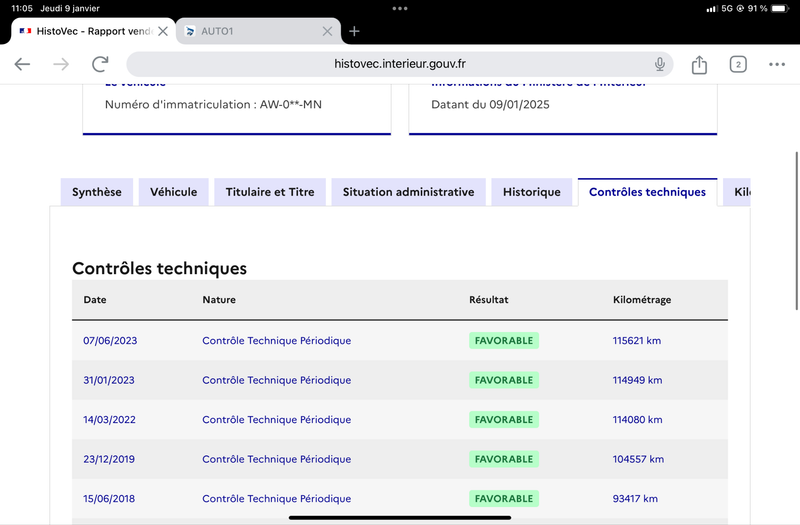Click FAVORABLE badge in the 31/01/2023 row

[x=504, y=380]
